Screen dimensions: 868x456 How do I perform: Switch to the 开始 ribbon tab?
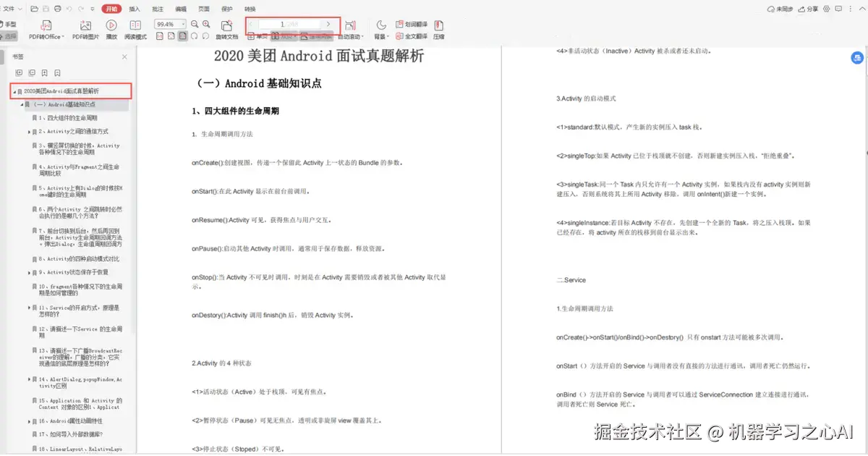point(111,9)
